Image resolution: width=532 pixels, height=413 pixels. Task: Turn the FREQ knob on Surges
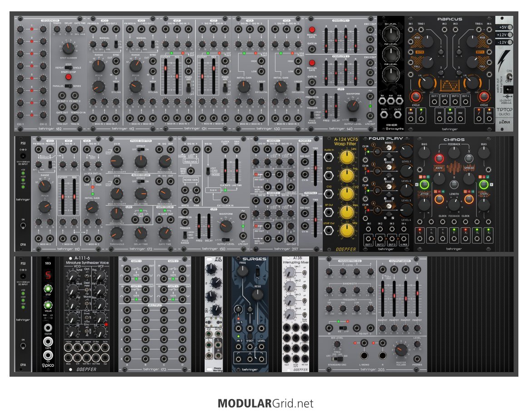point(242,271)
